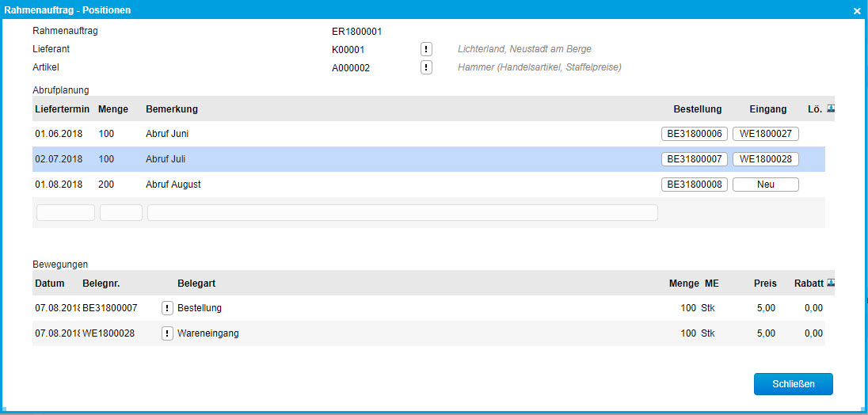Focus the new Liefertermin input field
Image resolution: width=868 pixels, height=415 pixels.
coord(66,212)
